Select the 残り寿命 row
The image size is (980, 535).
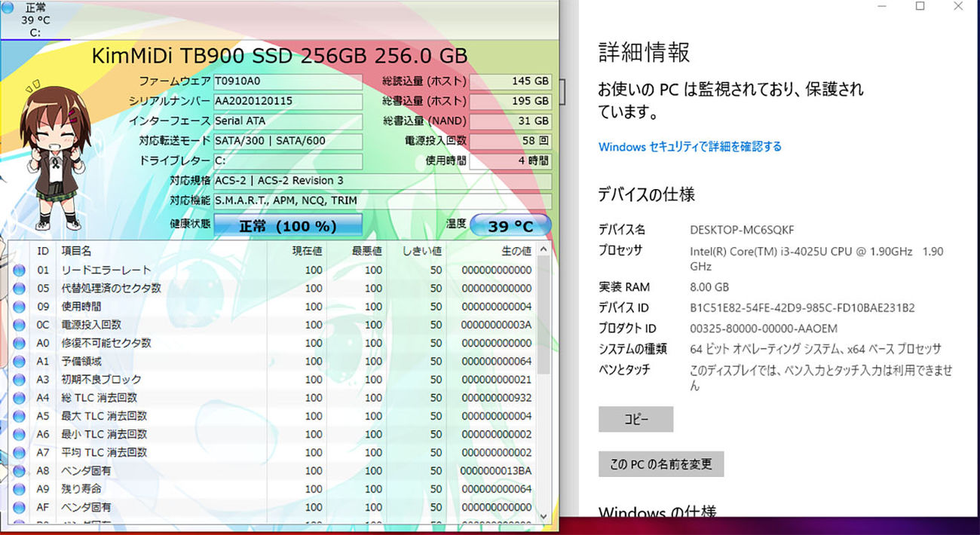[x=273, y=489]
